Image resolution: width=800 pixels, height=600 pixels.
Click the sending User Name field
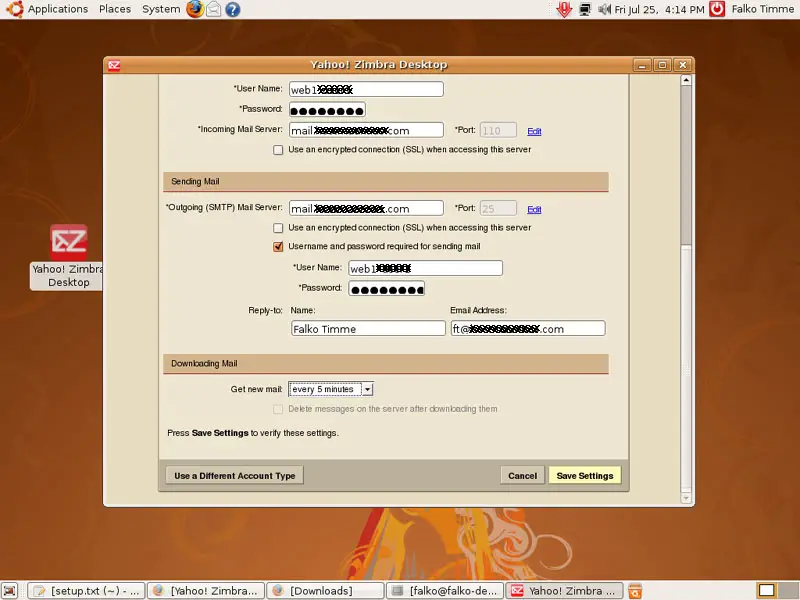pyautogui.click(x=426, y=268)
